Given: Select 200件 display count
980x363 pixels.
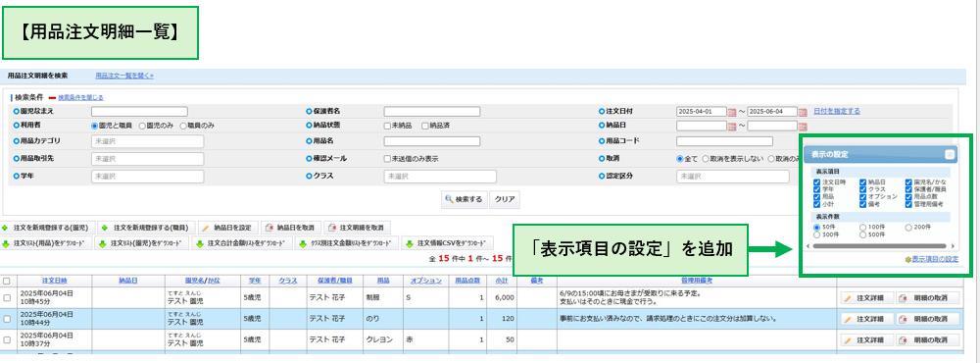Looking at the screenshot, I should (908, 228).
